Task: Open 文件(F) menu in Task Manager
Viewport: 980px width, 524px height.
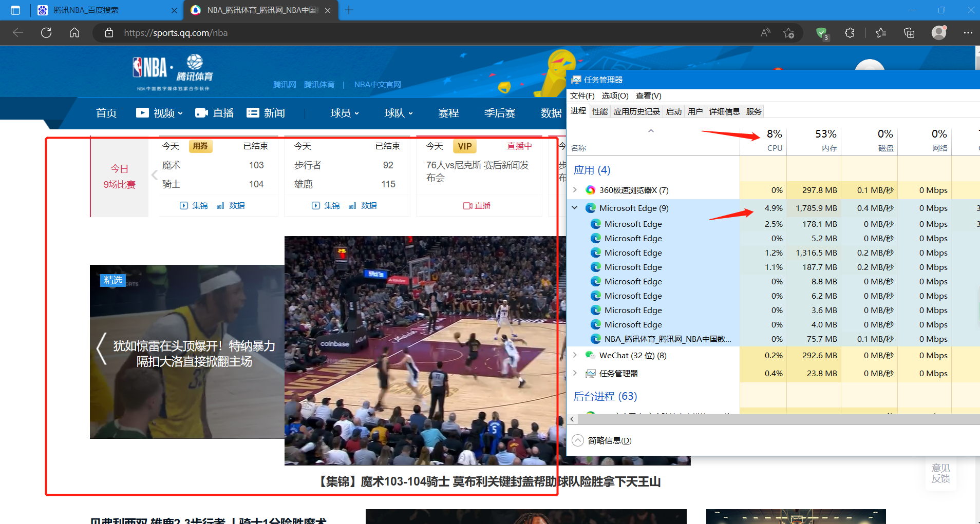Action: click(582, 96)
